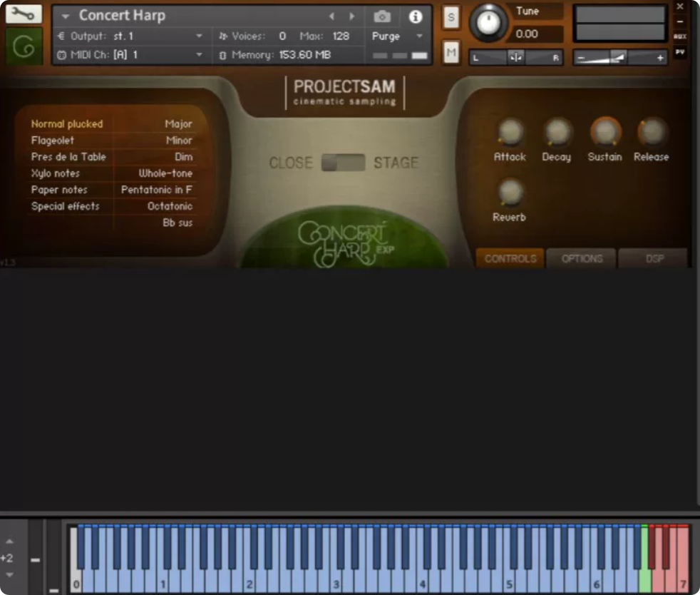
Task: Click the plus icon on volume slider
Action: (660, 58)
